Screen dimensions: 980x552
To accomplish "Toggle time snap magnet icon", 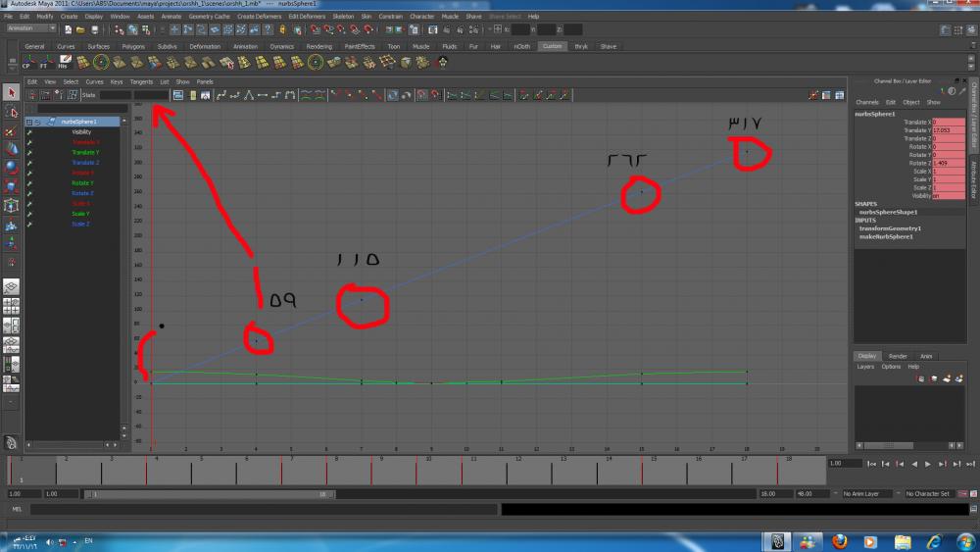I will 421,95.
